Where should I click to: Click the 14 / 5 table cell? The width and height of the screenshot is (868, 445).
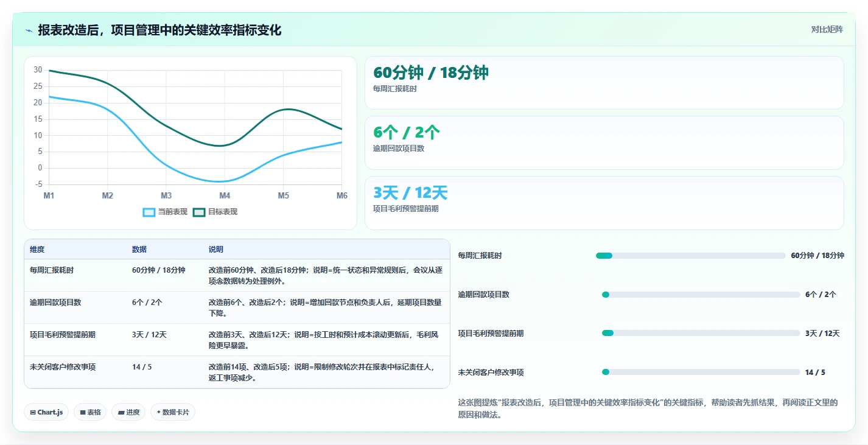pos(142,366)
